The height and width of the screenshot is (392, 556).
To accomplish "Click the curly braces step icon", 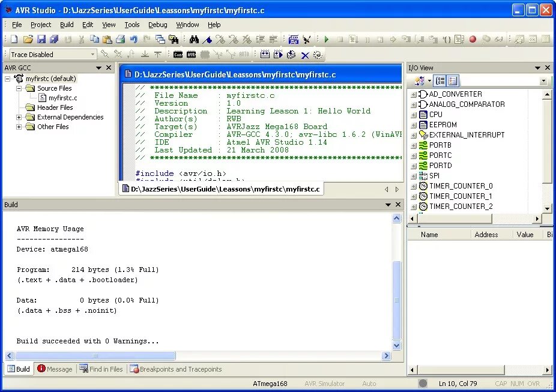I will pos(447,40).
